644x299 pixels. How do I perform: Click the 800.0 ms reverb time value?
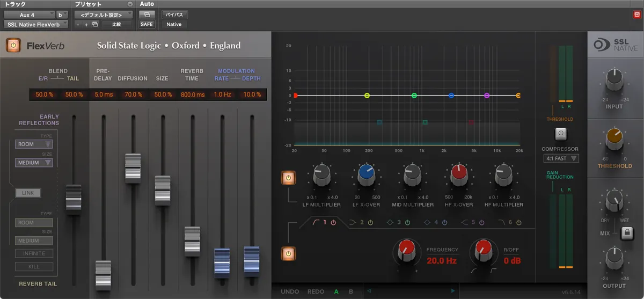(x=192, y=95)
